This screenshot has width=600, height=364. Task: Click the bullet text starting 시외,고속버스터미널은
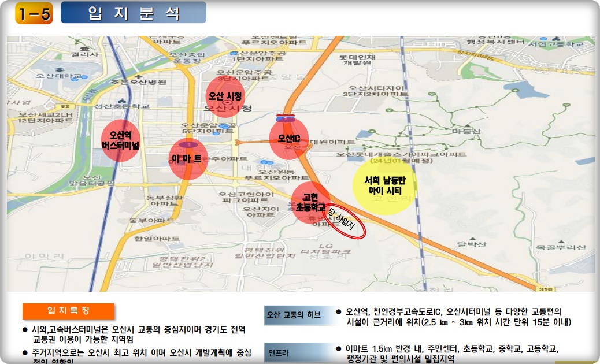click(139, 334)
